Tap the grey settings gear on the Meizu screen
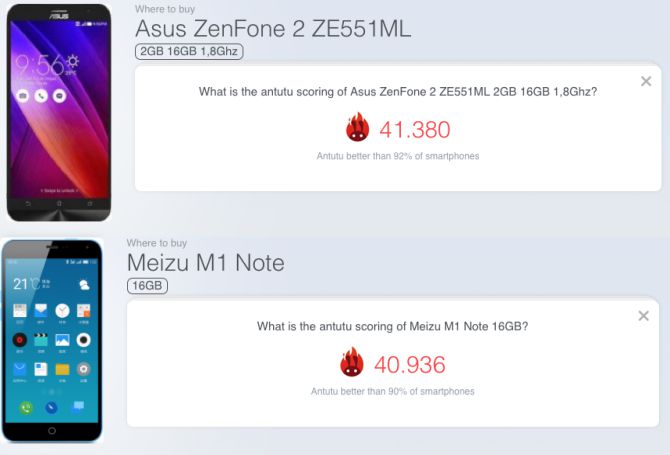This screenshot has height=455, width=670. (x=84, y=369)
